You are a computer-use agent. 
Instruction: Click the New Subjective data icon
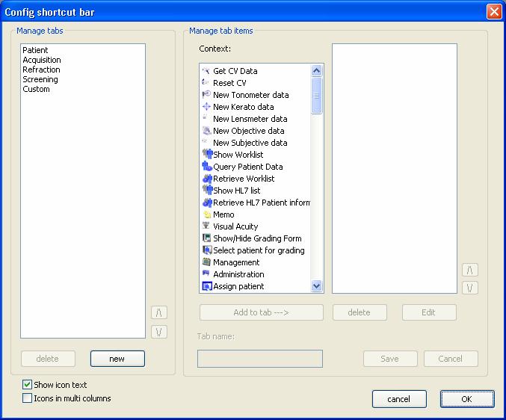206,142
